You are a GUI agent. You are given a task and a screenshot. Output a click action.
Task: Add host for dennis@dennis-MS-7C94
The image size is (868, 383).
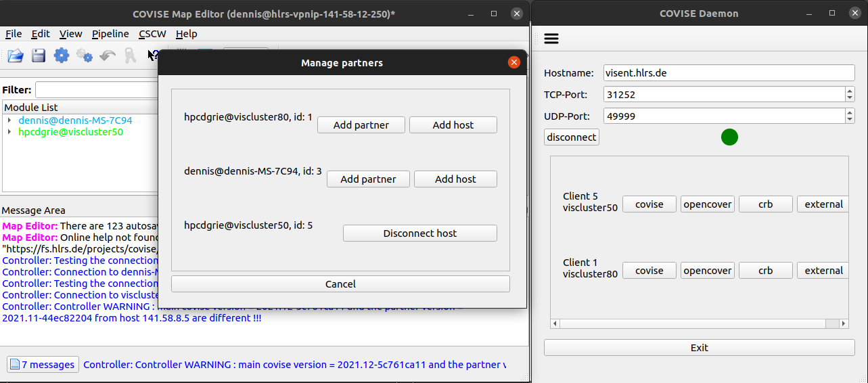tap(455, 179)
